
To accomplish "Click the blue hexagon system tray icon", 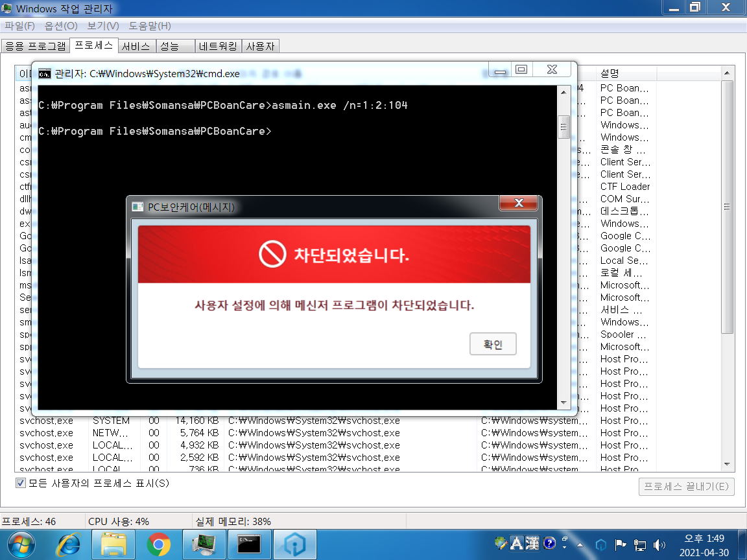I will pyautogui.click(x=600, y=544).
